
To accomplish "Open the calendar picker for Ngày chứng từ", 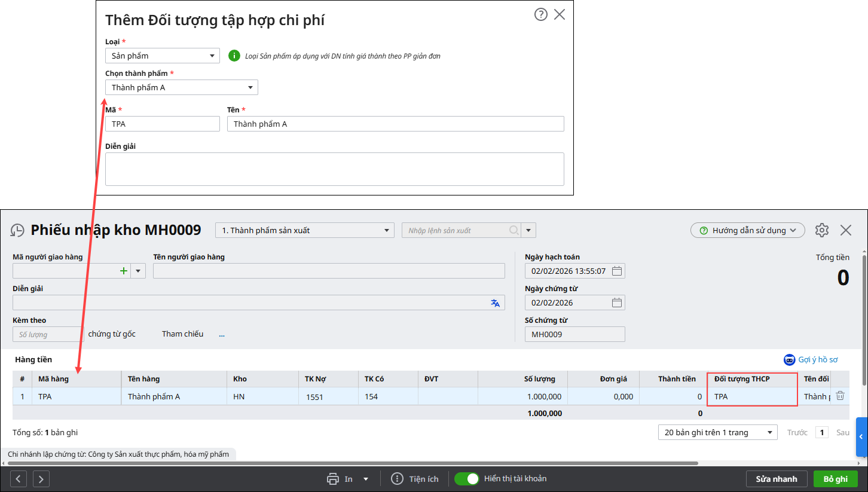I will pos(617,302).
